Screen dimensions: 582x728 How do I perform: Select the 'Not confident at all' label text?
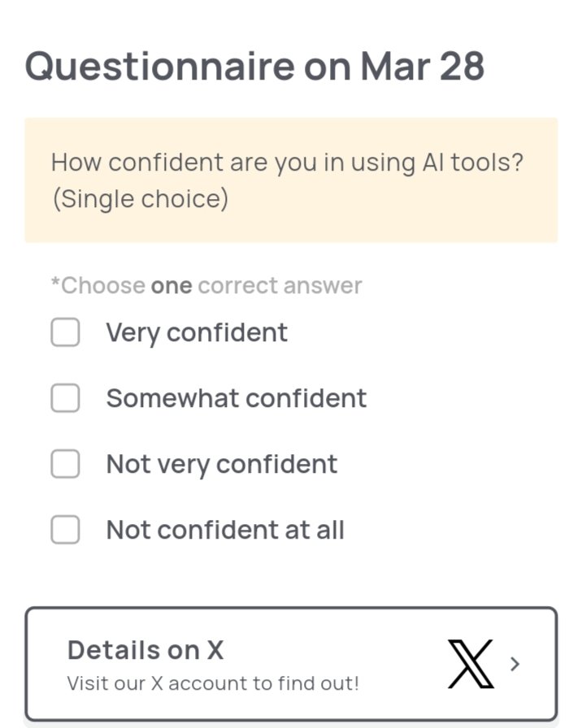click(225, 530)
